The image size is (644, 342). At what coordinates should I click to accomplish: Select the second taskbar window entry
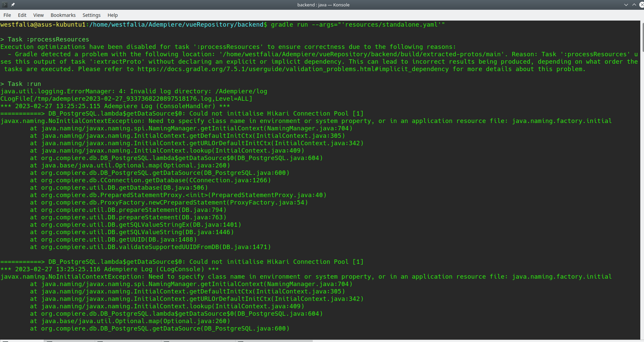coord(70,340)
